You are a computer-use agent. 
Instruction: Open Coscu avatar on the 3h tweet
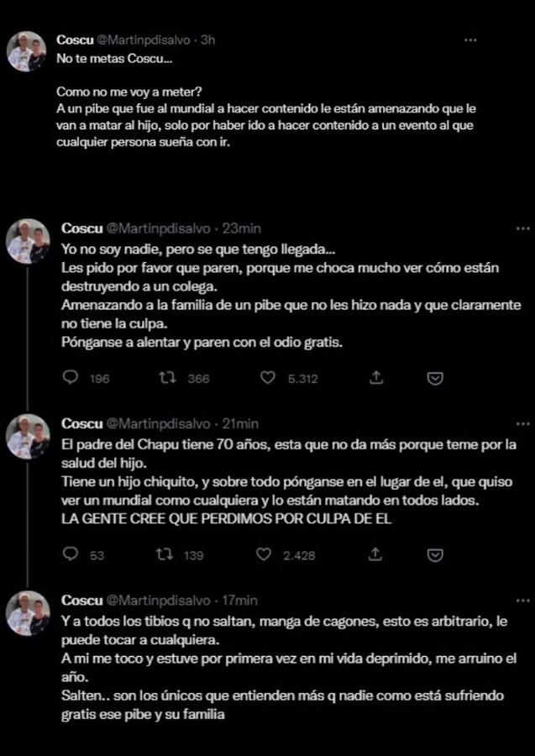[x=27, y=51]
